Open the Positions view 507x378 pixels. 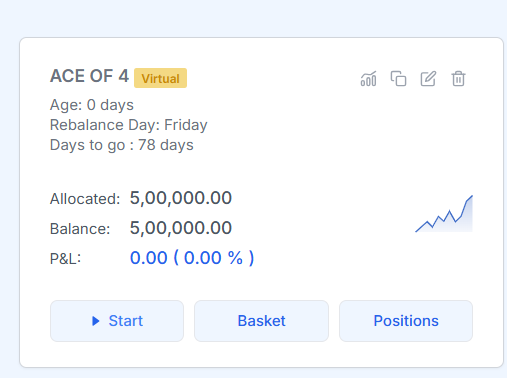coord(406,321)
